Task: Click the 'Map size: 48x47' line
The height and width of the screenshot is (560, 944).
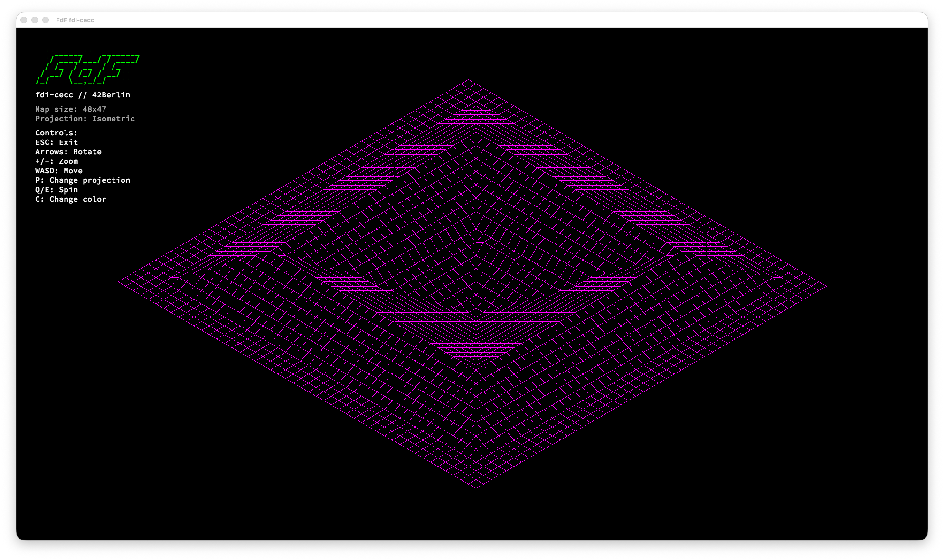Action: [x=71, y=109]
